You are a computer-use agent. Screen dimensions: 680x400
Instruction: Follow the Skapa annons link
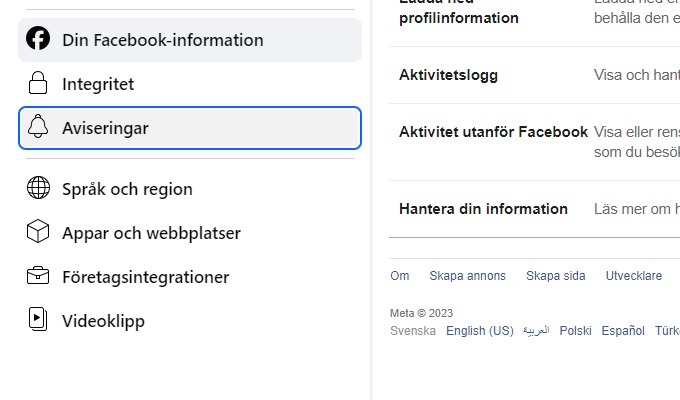tap(468, 275)
